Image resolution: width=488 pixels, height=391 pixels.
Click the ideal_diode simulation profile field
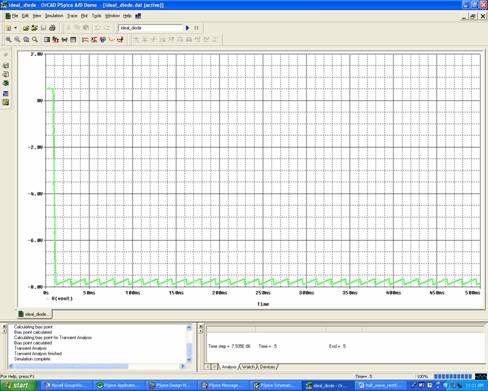[151, 28]
